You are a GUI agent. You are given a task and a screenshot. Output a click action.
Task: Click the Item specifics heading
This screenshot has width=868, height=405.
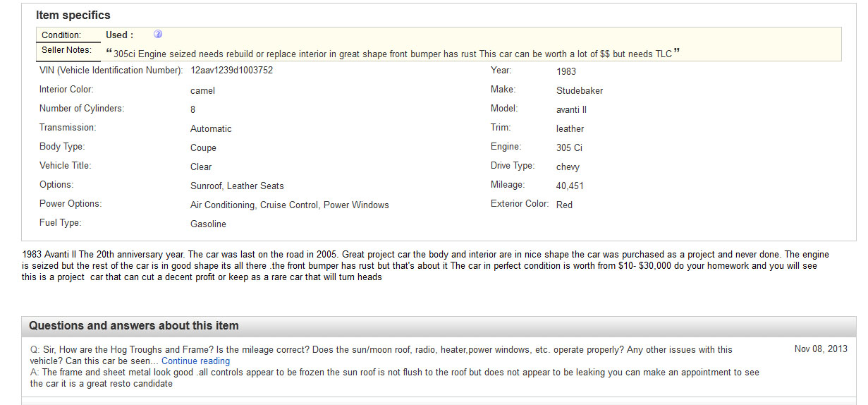click(x=73, y=15)
